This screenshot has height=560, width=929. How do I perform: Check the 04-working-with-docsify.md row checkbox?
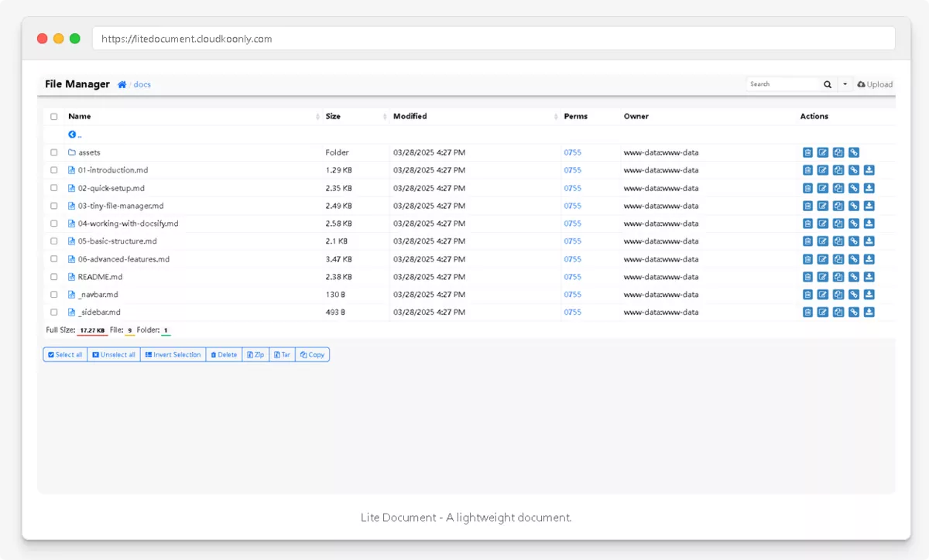pyautogui.click(x=54, y=224)
